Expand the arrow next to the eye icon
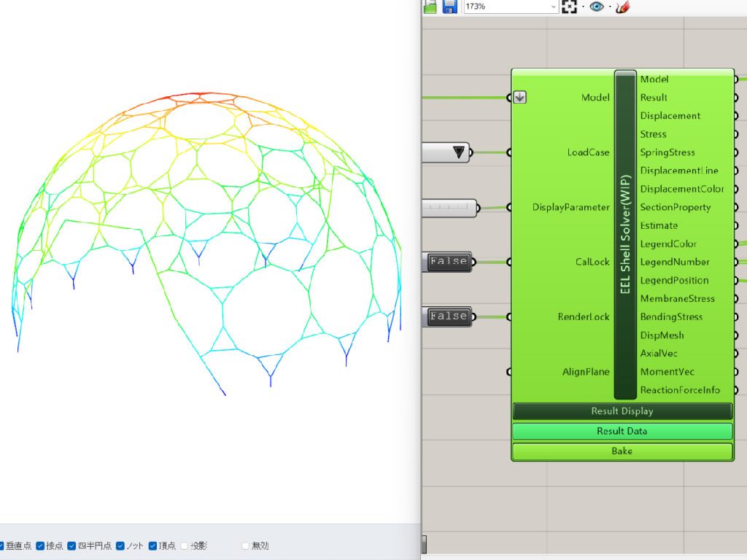 click(x=610, y=7)
